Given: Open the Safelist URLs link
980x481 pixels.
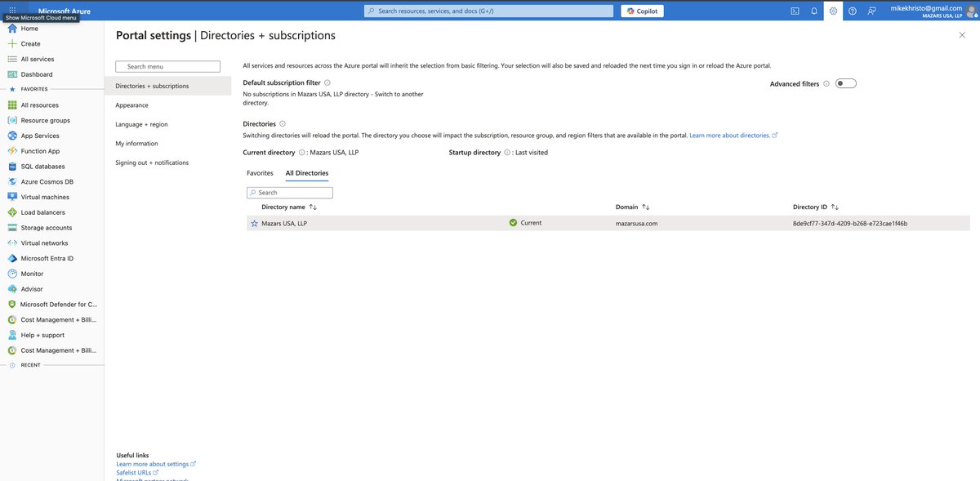Looking at the screenshot, I should [137, 472].
